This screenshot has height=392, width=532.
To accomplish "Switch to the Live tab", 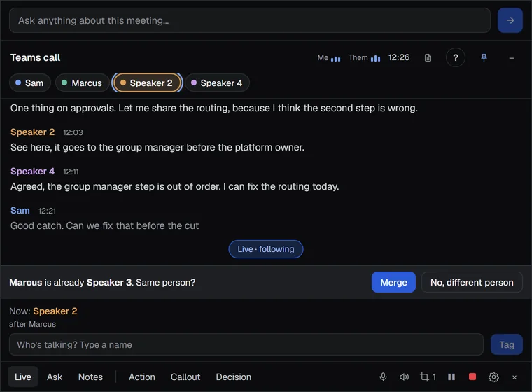I will (22, 377).
